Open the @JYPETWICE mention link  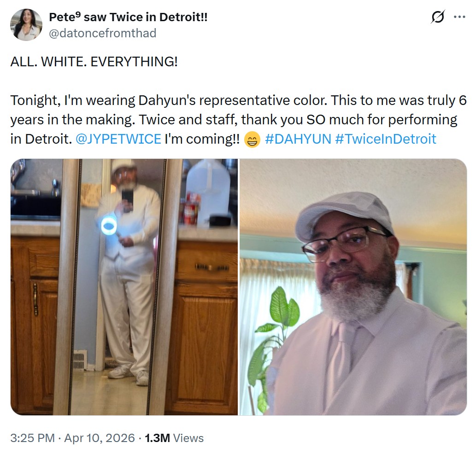pyautogui.click(x=118, y=139)
